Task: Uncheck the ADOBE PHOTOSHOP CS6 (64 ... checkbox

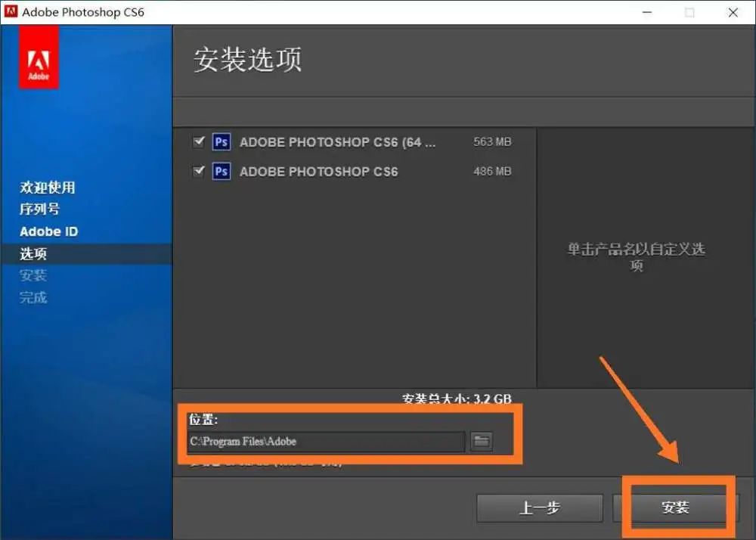Action: (x=199, y=141)
